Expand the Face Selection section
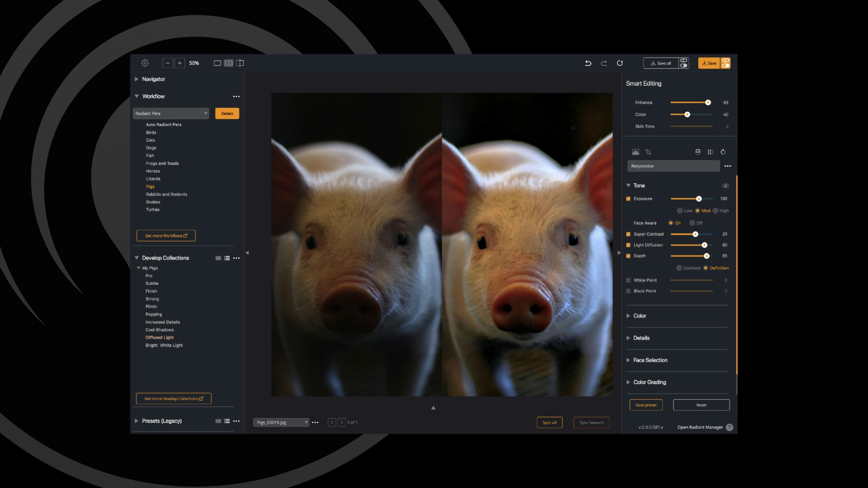Viewport: 868px width, 488px height. point(628,360)
